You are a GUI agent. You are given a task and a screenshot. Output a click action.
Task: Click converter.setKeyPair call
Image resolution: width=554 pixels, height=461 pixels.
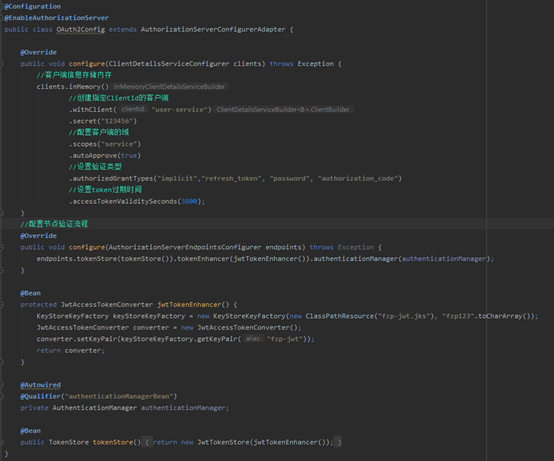coord(76,339)
